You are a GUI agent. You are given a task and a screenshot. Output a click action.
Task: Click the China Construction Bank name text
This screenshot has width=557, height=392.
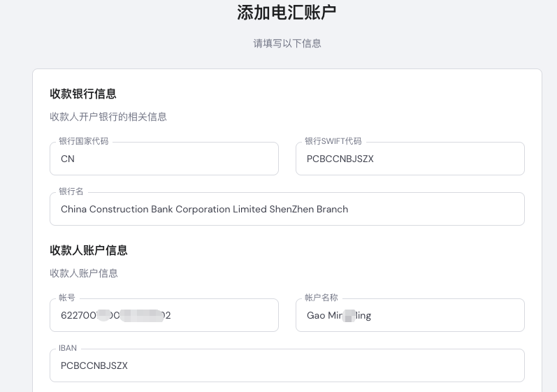pyautogui.click(x=204, y=210)
